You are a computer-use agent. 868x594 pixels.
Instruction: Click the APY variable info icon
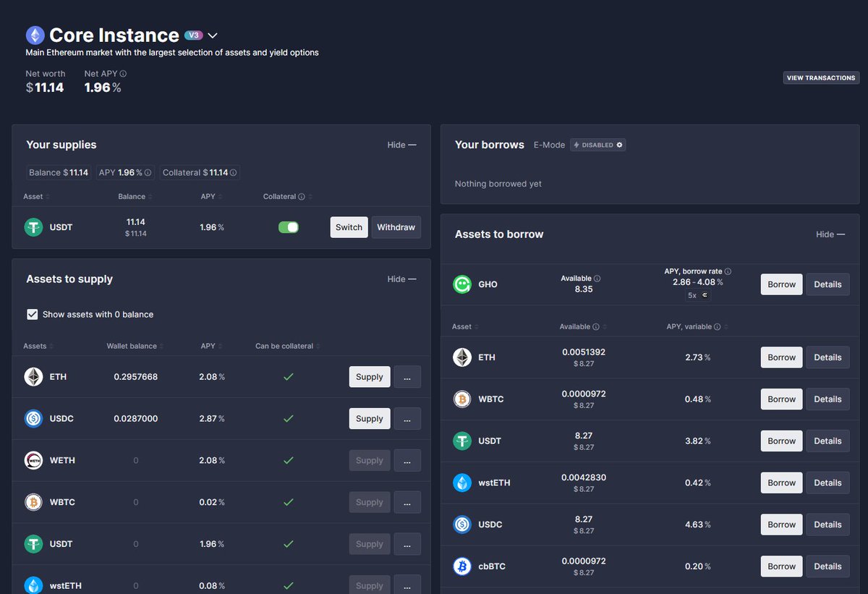(718, 327)
